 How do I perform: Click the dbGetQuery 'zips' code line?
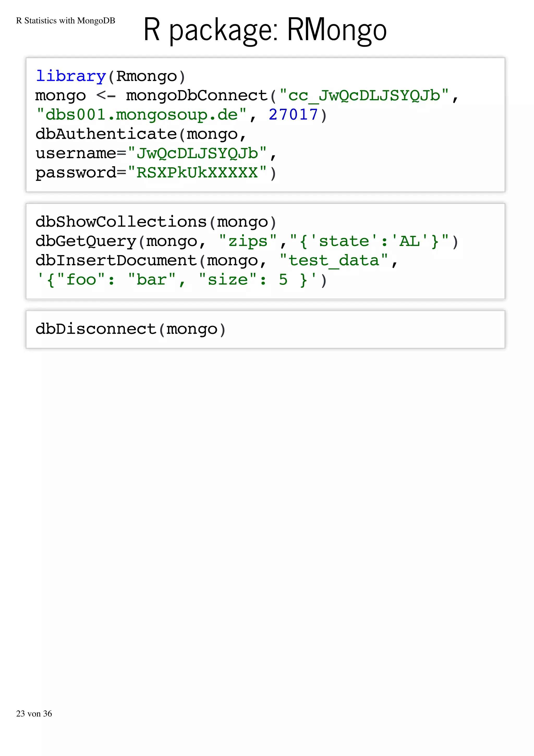pos(247,241)
